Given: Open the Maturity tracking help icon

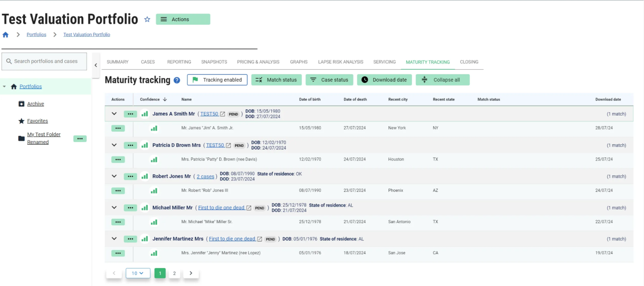Looking at the screenshot, I should click(x=177, y=80).
